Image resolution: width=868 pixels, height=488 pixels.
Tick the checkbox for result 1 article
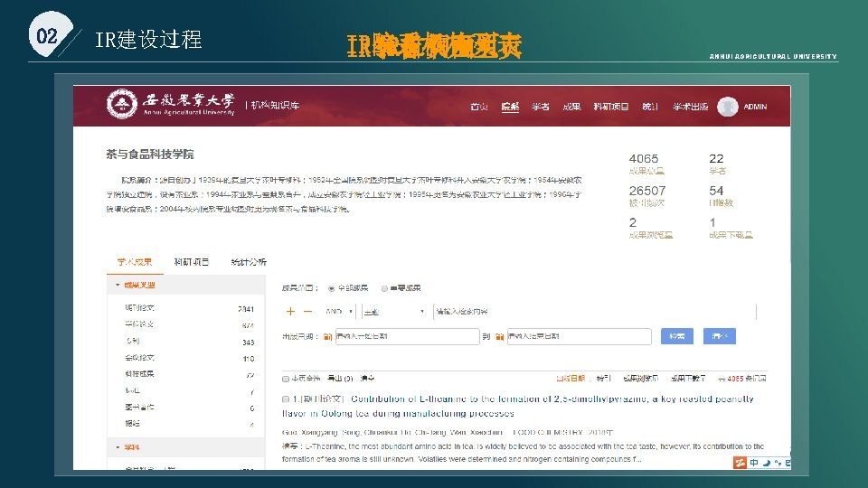coord(286,399)
